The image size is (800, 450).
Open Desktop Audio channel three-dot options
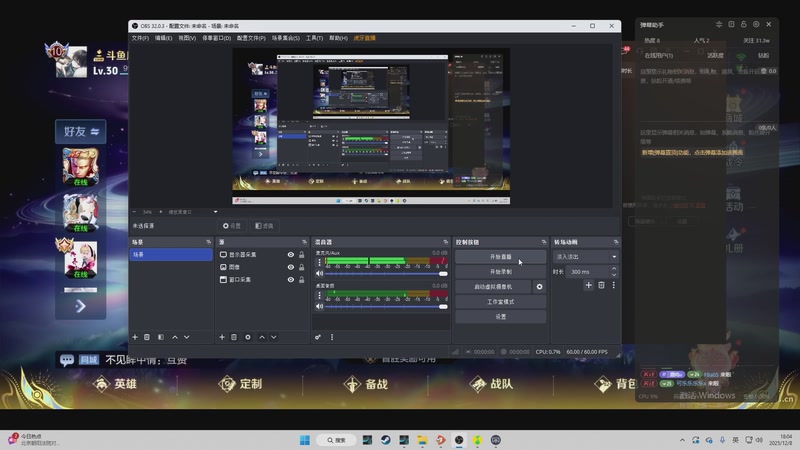[319, 295]
